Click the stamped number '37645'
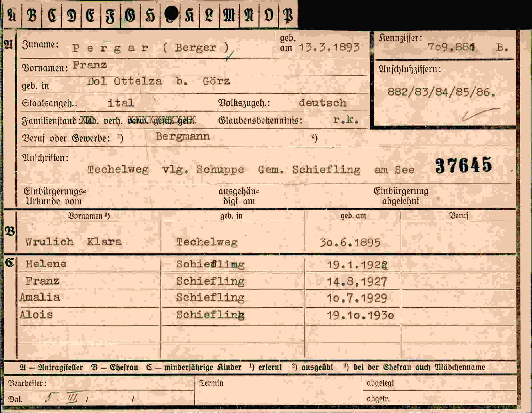This screenshot has height=413, width=532. [464, 165]
